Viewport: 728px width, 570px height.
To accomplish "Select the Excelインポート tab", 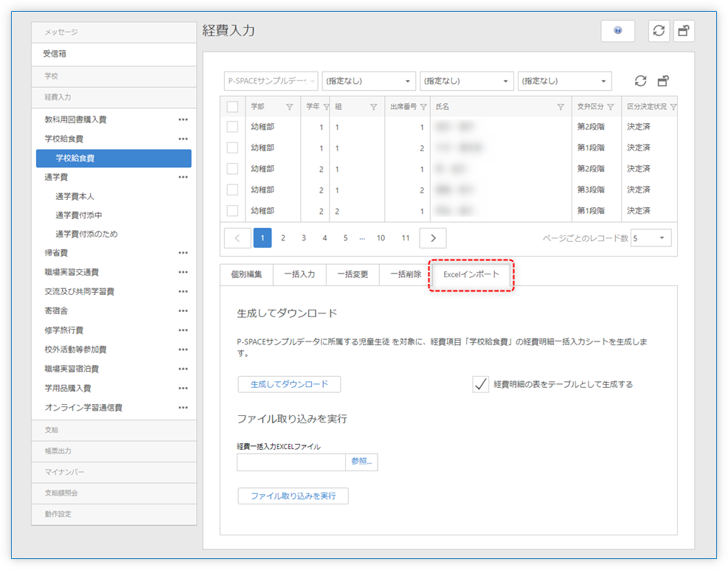I will pos(471,274).
